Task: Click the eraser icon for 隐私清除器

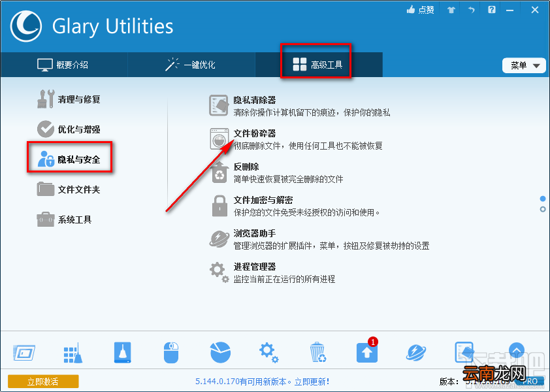Action: [x=219, y=105]
